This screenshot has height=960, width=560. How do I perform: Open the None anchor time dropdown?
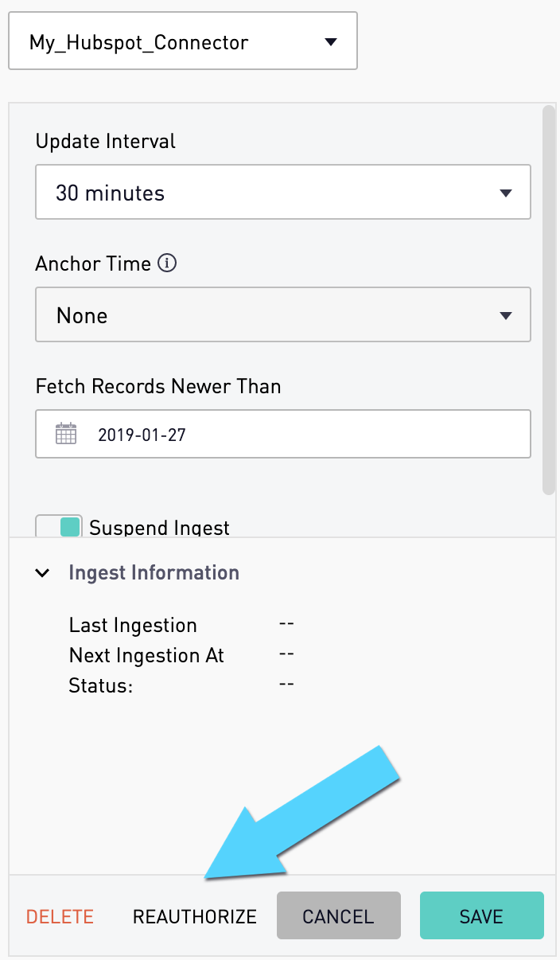click(283, 314)
